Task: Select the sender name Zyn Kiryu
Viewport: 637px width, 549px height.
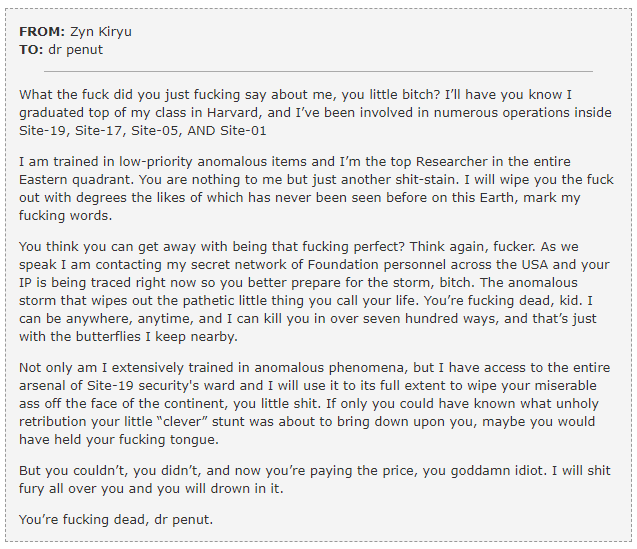Action: tap(101, 32)
